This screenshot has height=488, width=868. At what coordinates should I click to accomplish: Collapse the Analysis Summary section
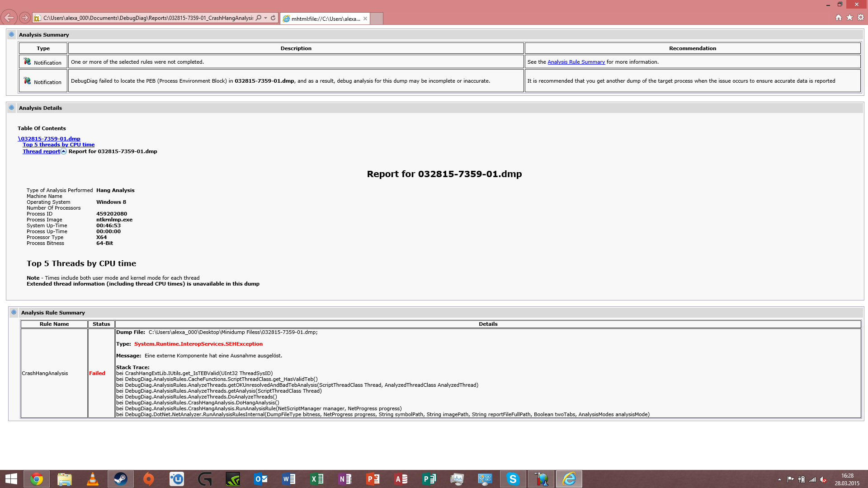coord(12,34)
